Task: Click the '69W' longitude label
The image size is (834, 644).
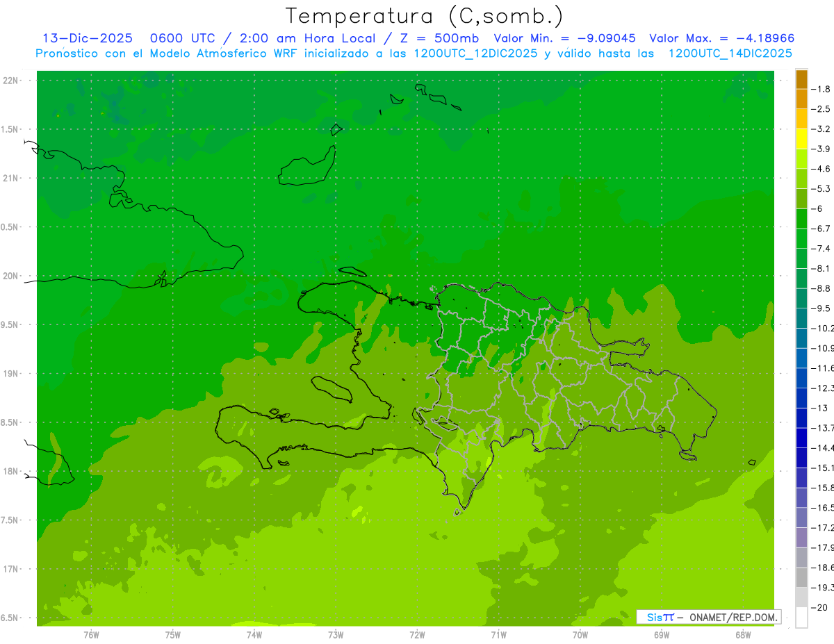Action: pos(662,634)
